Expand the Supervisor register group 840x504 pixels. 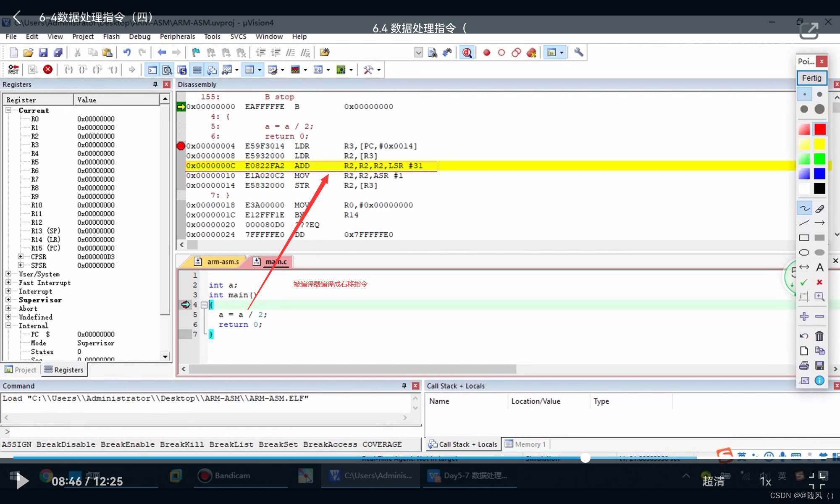coord(8,300)
